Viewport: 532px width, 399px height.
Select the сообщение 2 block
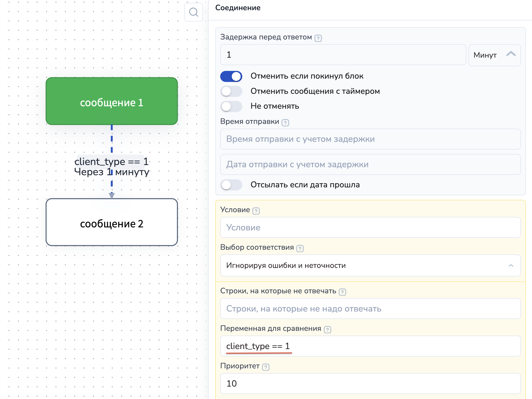[x=112, y=222]
